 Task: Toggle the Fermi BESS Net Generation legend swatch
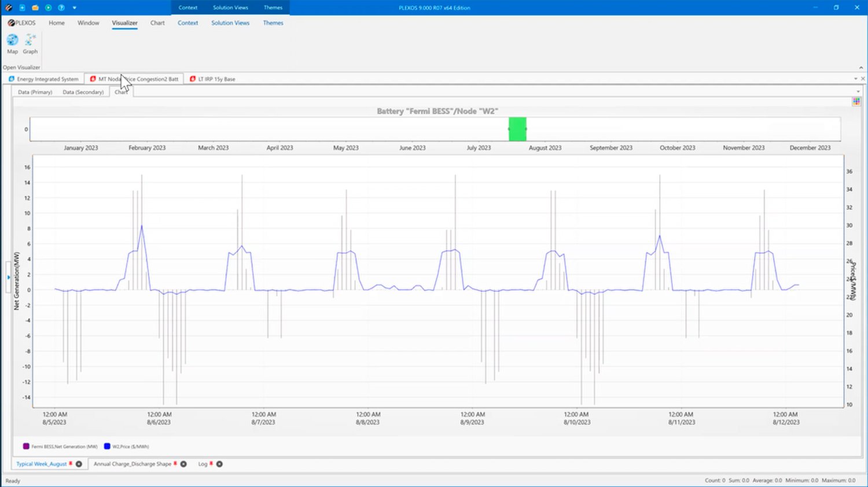pyautogui.click(x=25, y=446)
